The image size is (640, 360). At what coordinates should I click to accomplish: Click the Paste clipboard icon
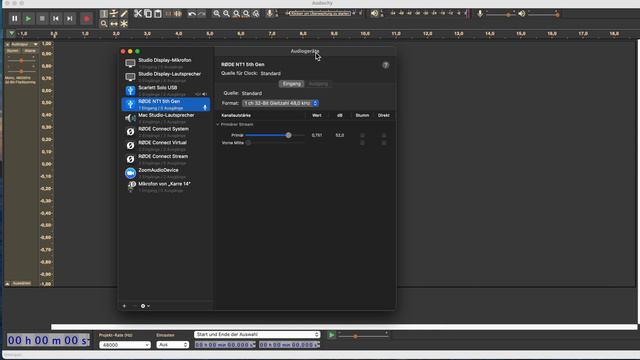158,14
